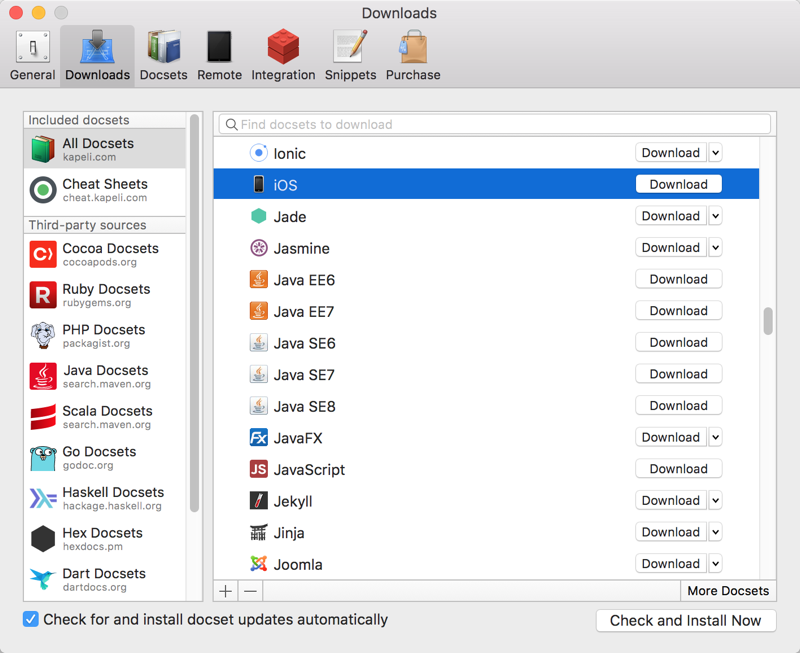800x653 pixels.
Task: Click Check and Install Now button
Action: tap(686, 620)
